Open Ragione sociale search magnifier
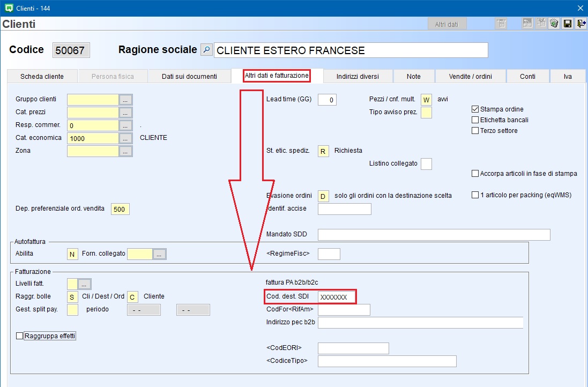588x387 pixels. pos(206,49)
